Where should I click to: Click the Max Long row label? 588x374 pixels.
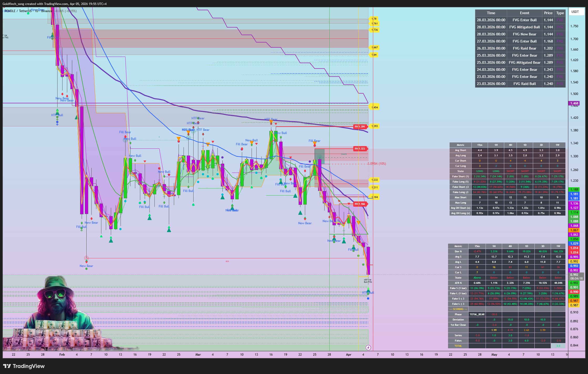pos(460,203)
